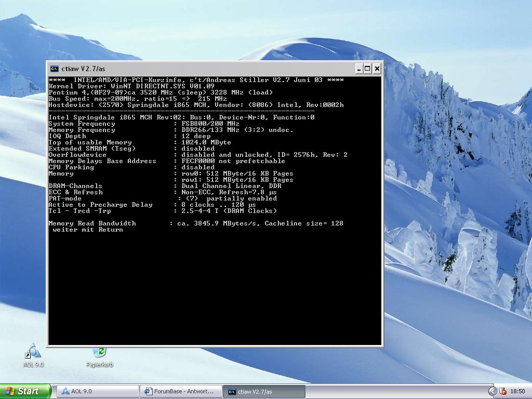The image size is (532, 399).
Task: Click the 'weiter mit Return' prompt
Action: tap(88, 230)
